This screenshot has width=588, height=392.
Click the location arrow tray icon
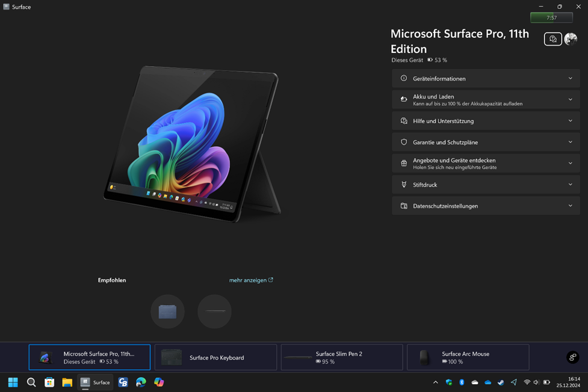point(514,382)
